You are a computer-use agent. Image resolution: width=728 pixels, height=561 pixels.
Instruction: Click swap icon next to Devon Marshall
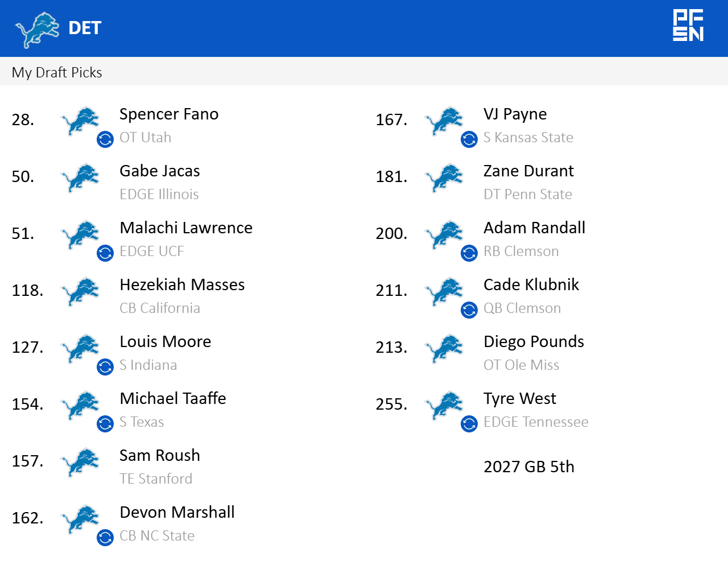[105, 538]
